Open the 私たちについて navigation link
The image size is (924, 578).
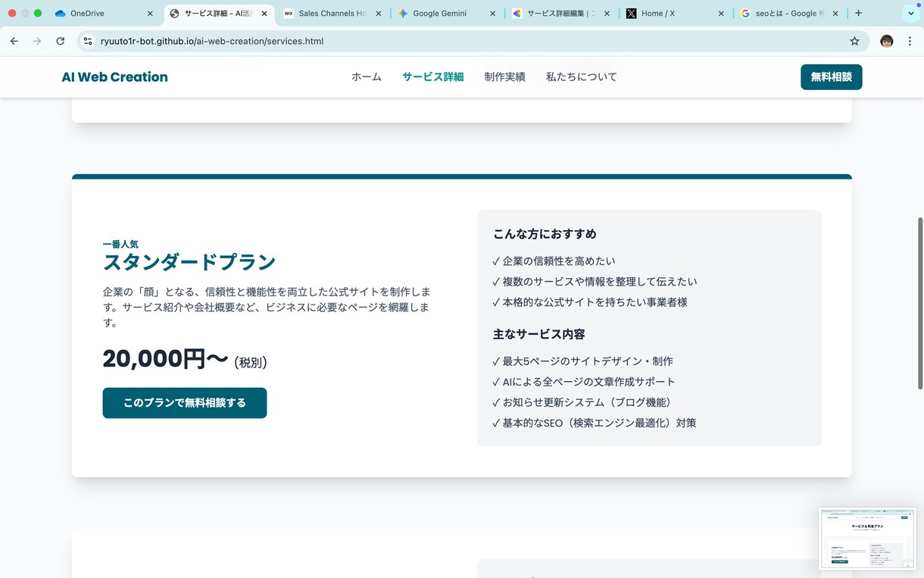[582, 77]
